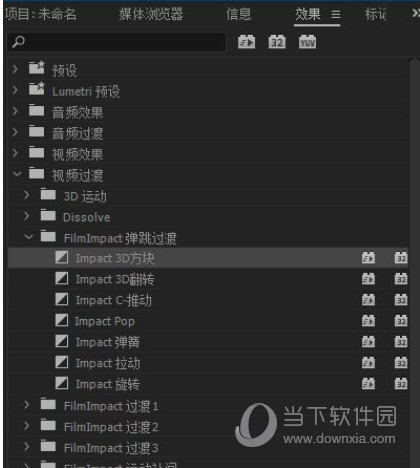Viewport: 420px width, 468px height.
Task: Open the 效果 panel menu icon
Action: coord(336,14)
